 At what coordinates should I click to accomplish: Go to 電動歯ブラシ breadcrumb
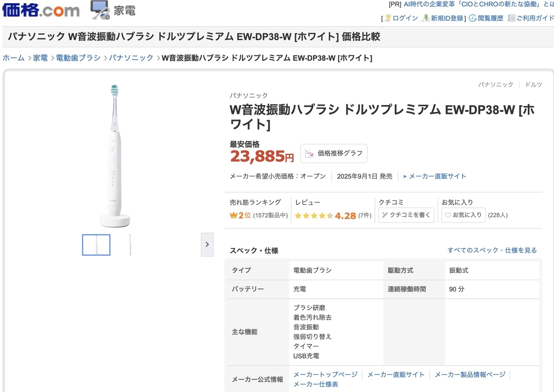tap(78, 58)
